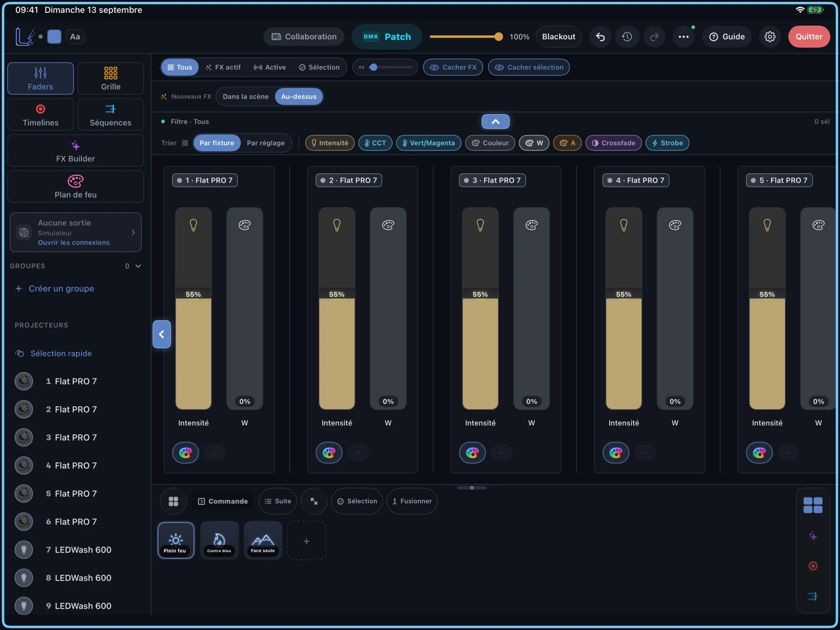Image resolution: width=840 pixels, height=630 pixels.
Task: Collapse the filter bar with up chevron
Action: point(496,122)
